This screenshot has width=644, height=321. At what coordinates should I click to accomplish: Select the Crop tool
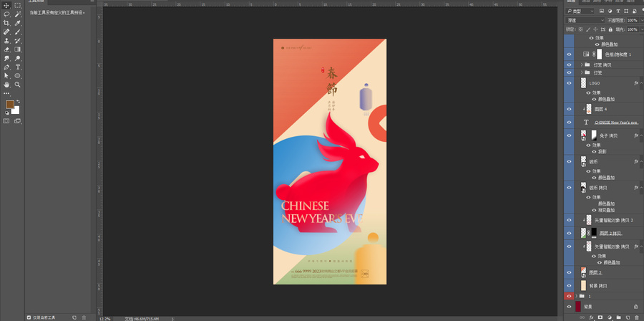(x=6, y=23)
